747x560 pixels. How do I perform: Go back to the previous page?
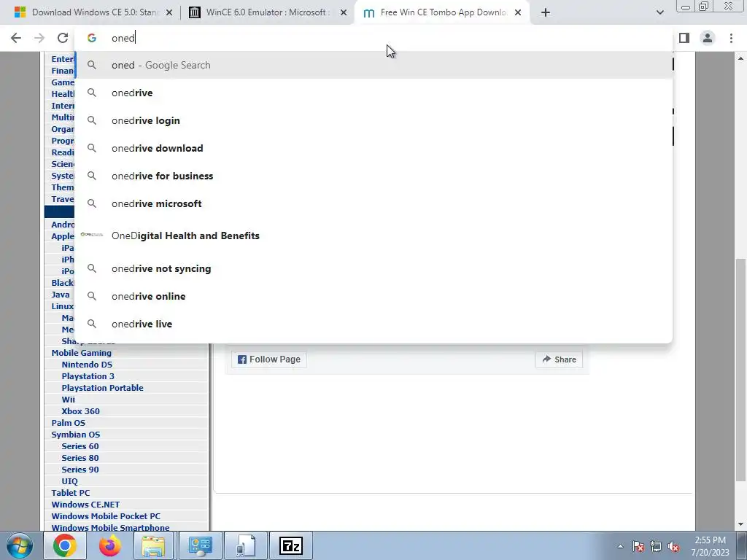pos(16,38)
